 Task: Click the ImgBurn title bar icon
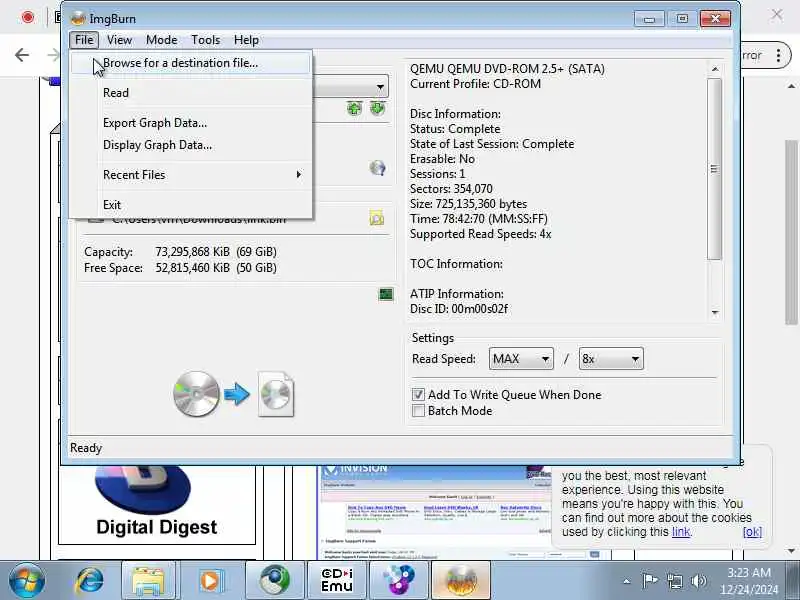(78, 18)
